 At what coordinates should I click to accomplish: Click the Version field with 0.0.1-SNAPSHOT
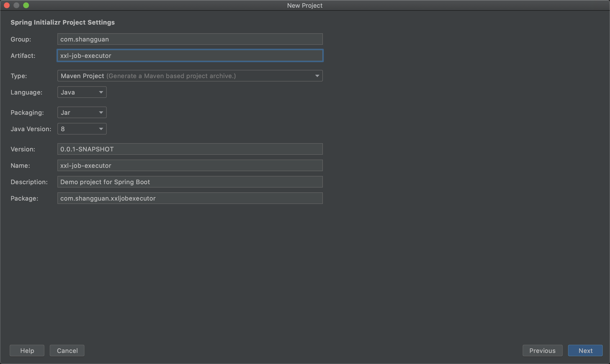pyautogui.click(x=190, y=149)
